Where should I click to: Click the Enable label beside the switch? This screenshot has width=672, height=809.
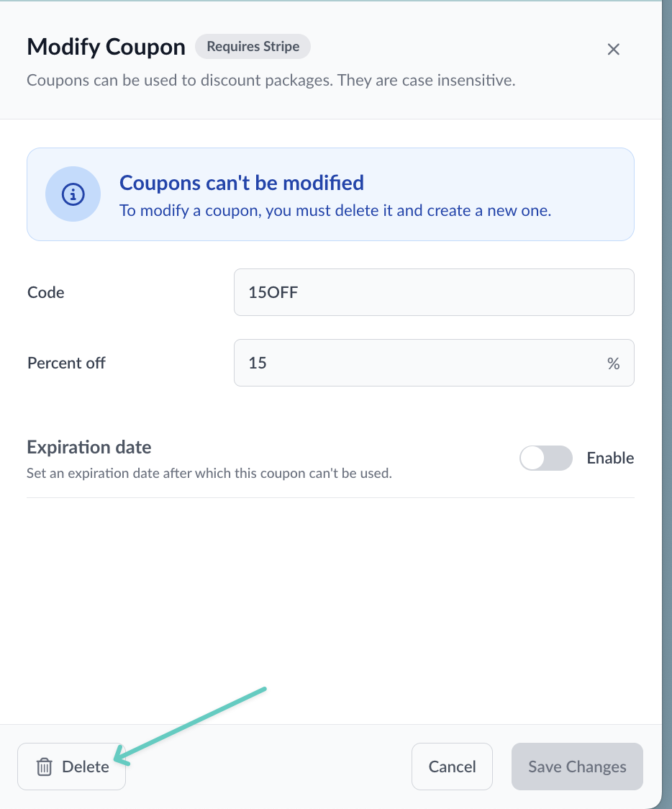coord(610,458)
